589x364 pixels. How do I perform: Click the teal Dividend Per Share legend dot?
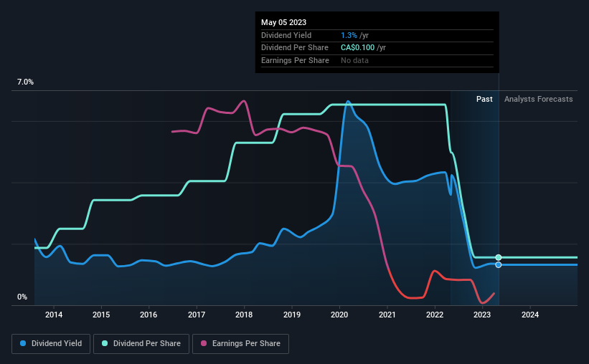pos(105,343)
